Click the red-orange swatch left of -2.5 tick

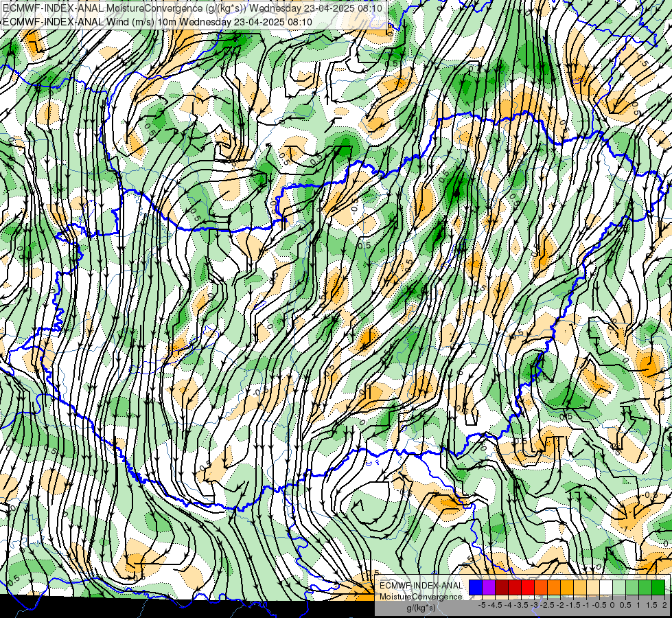541,587
